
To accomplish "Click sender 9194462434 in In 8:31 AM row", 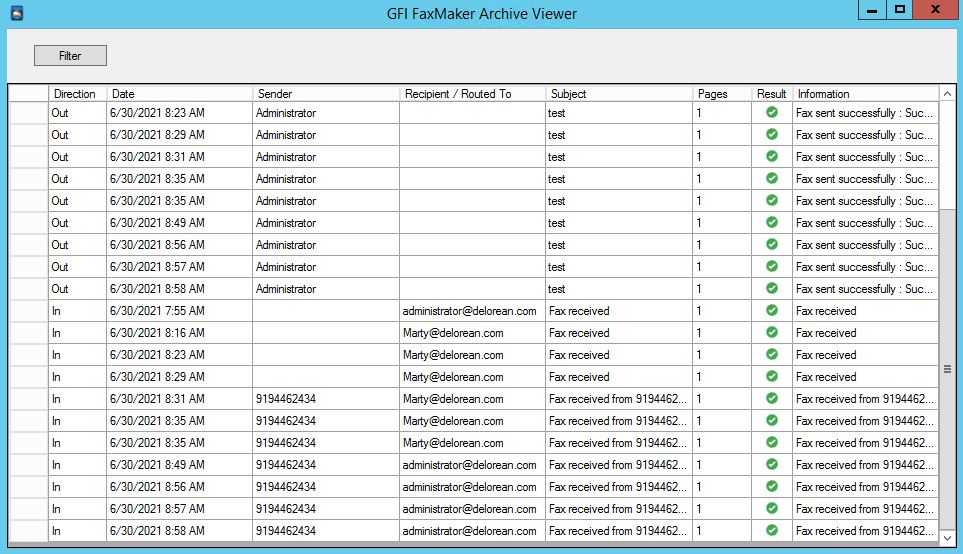I will [x=286, y=399].
